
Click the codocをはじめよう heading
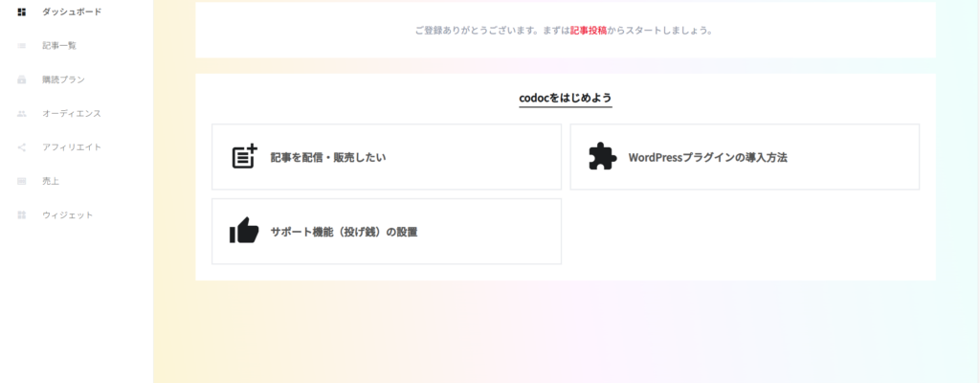565,98
